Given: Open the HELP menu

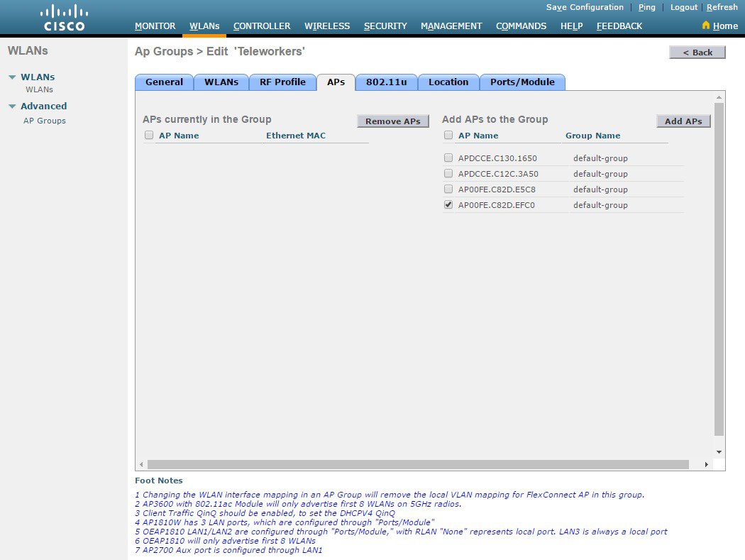Looking at the screenshot, I should (572, 26).
